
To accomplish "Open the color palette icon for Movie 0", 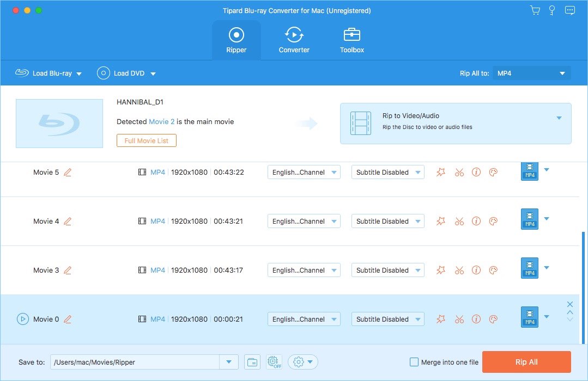I will [493, 319].
